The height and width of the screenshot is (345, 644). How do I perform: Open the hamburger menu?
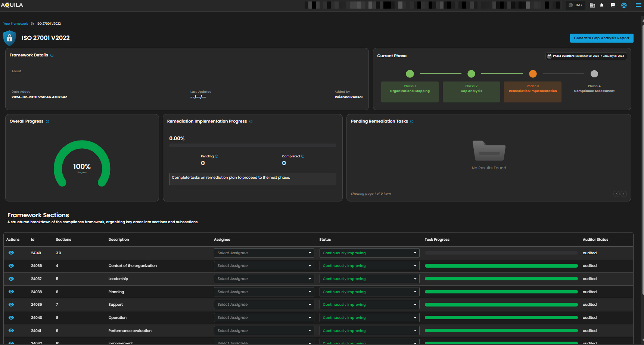[x=638, y=5]
